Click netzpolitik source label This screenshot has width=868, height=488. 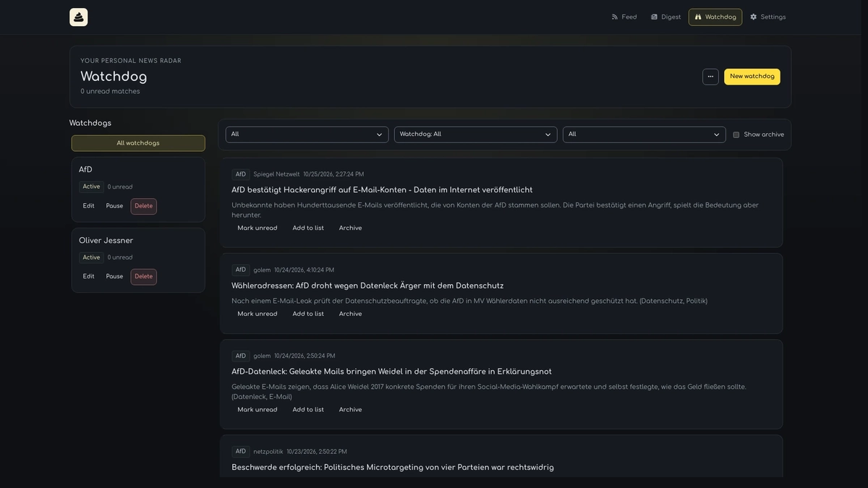(x=268, y=452)
